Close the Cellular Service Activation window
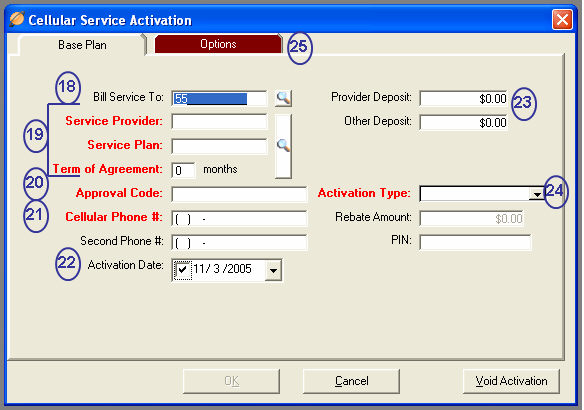This screenshot has height=410, width=584. click(x=562, y=19)
